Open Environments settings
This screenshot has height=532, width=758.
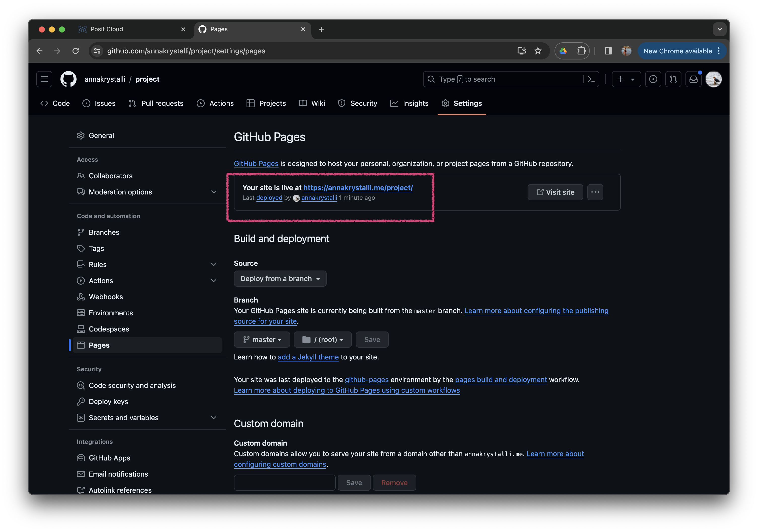click(x=147, y=313)
